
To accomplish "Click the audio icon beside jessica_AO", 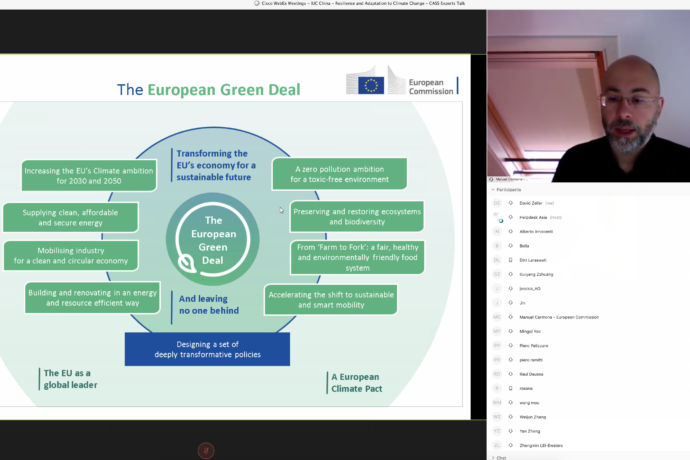I will click(x=510, y=288).
